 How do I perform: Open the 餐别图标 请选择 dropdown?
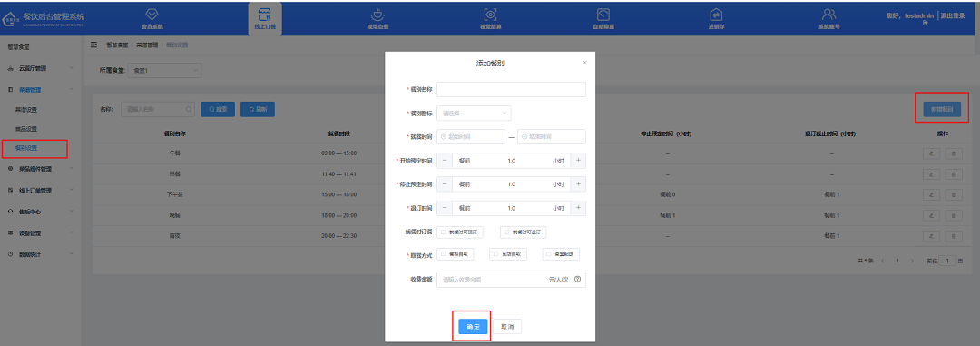[474, 114]
